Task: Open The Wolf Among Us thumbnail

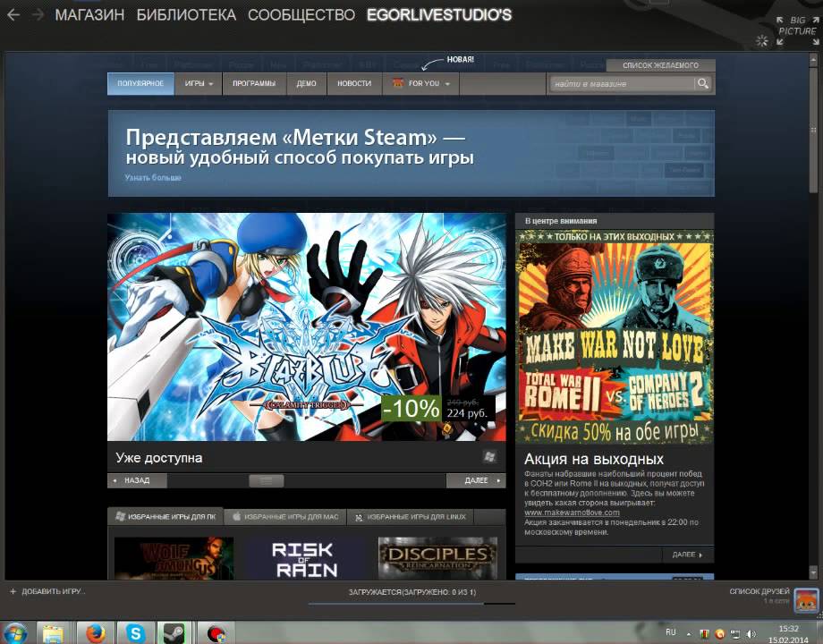Action: (x=174, y=558)
